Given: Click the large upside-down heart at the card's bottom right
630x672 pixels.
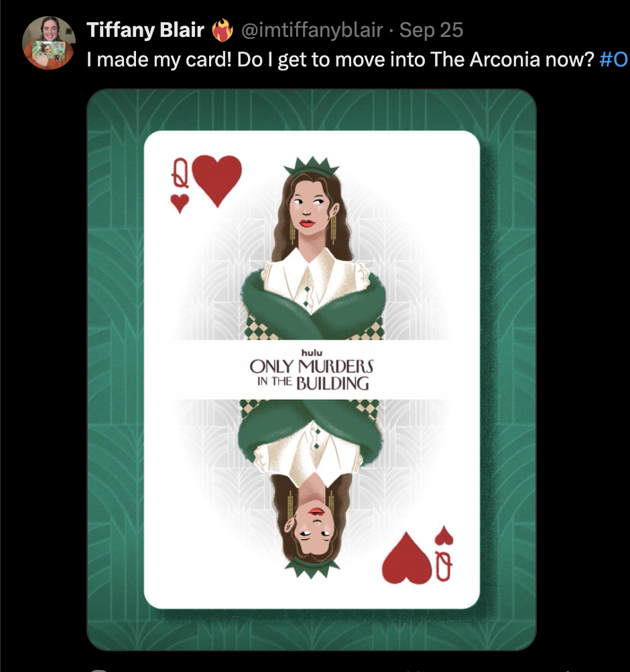Looking at the screenshot, I should point(406,558).
